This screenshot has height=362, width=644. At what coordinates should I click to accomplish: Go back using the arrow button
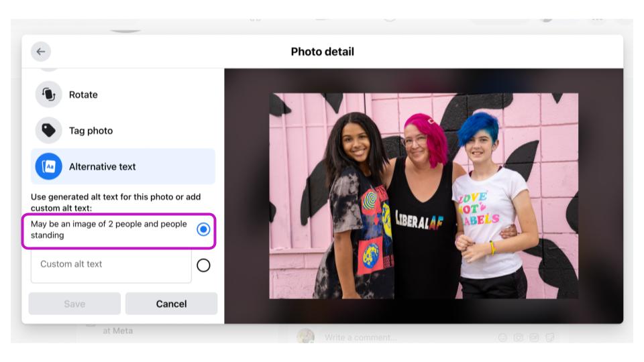41,52
